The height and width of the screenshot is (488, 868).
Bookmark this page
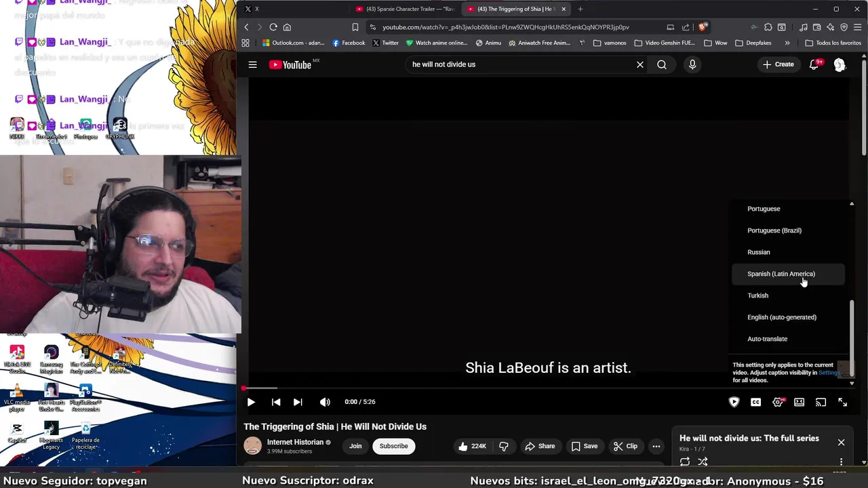pos(355,27)
